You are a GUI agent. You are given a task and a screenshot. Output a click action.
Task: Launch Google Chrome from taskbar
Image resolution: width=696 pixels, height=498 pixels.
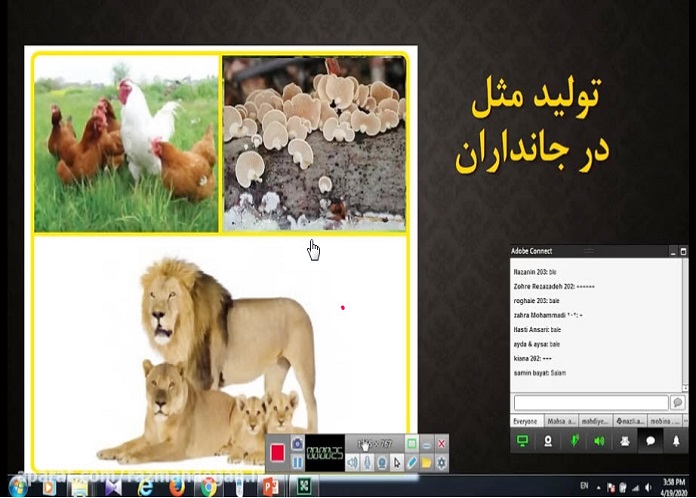tap(208, 487)
